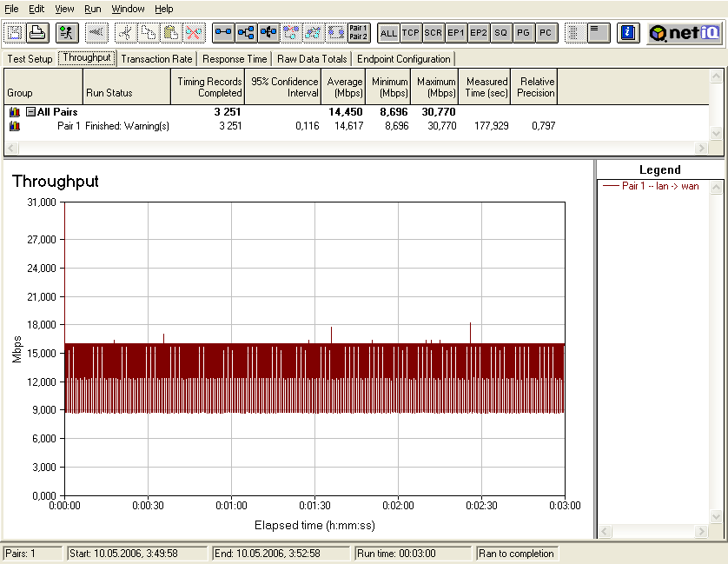
Task: Click the chart icon beside Pair 1
Action: (15, 126)
